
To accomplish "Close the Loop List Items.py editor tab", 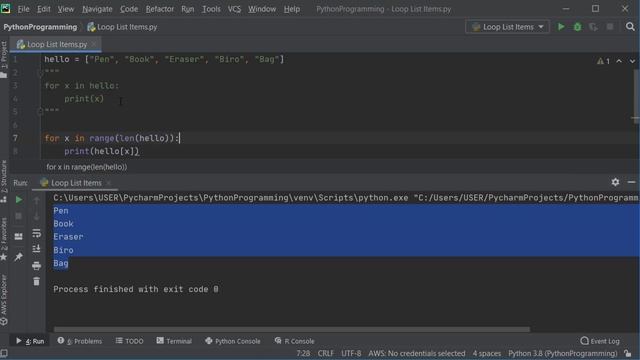I will coord(94,44).
